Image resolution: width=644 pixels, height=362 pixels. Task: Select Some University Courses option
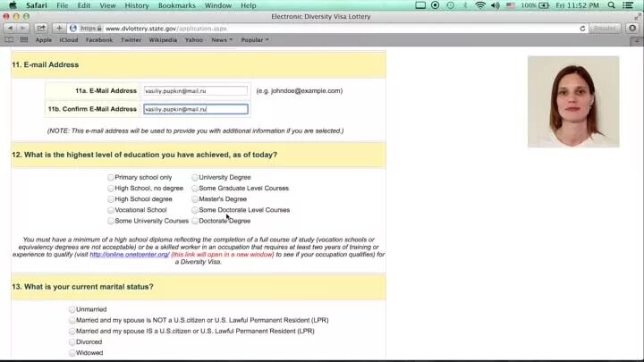point(111,221)
